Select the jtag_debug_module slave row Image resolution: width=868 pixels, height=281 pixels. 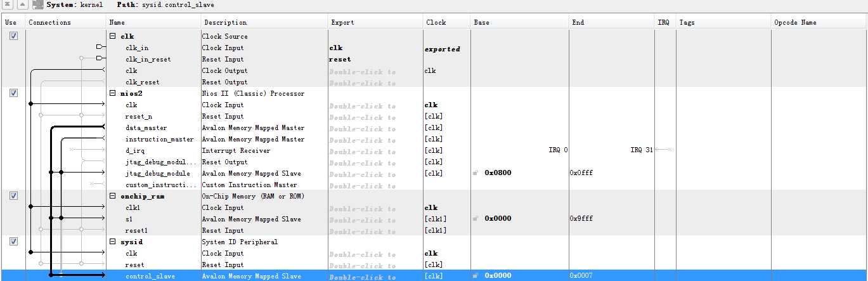[157, 173]
